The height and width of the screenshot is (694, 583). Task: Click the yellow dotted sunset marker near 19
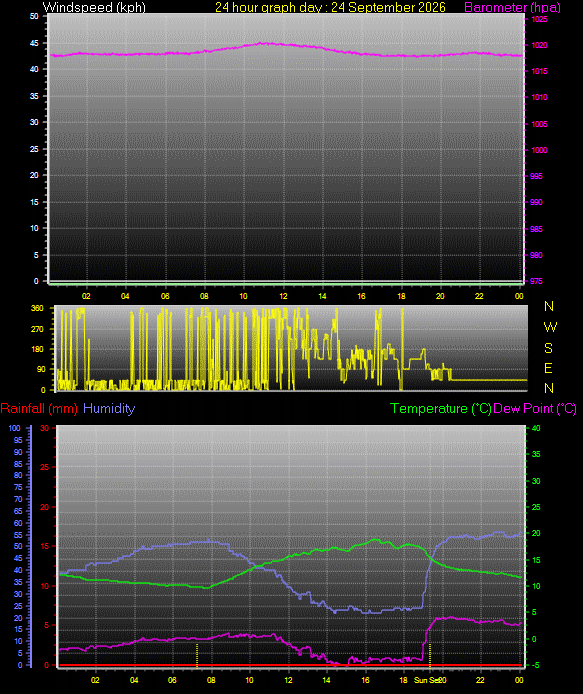[429, 655]
